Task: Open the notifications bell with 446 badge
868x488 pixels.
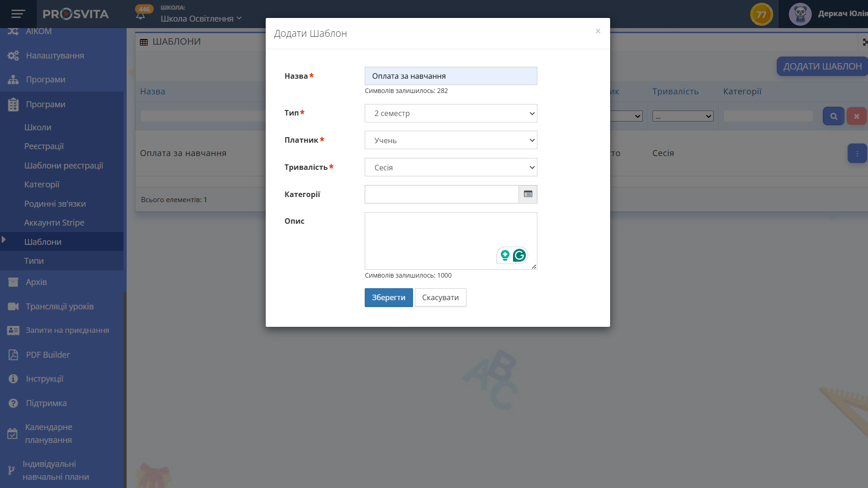Action: tap(141, 14)
